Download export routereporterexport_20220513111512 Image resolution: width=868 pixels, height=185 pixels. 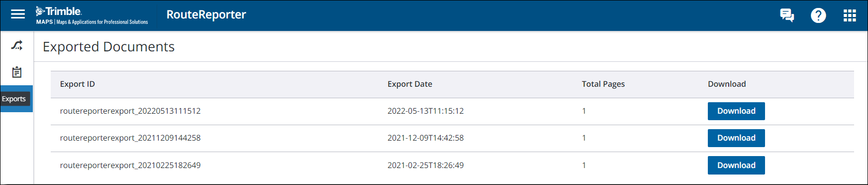(736, 111)
